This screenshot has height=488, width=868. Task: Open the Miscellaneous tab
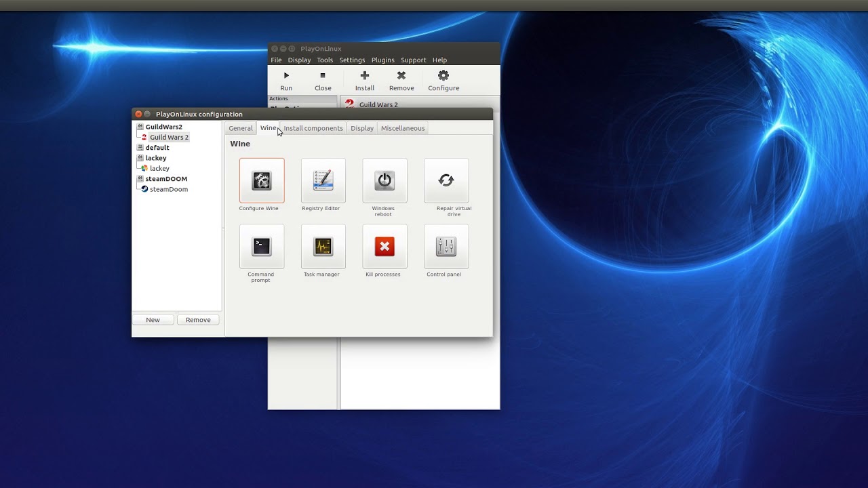click(403, 128)
